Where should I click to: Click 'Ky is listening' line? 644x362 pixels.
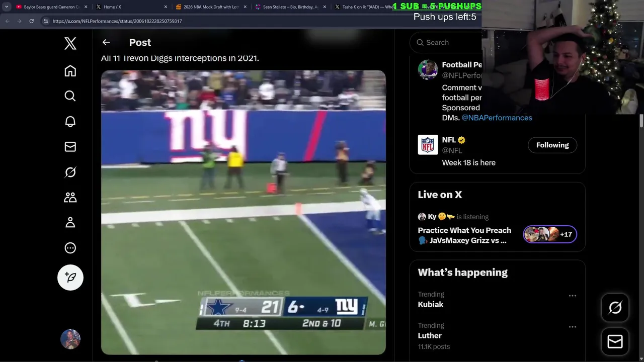(453, 217)
